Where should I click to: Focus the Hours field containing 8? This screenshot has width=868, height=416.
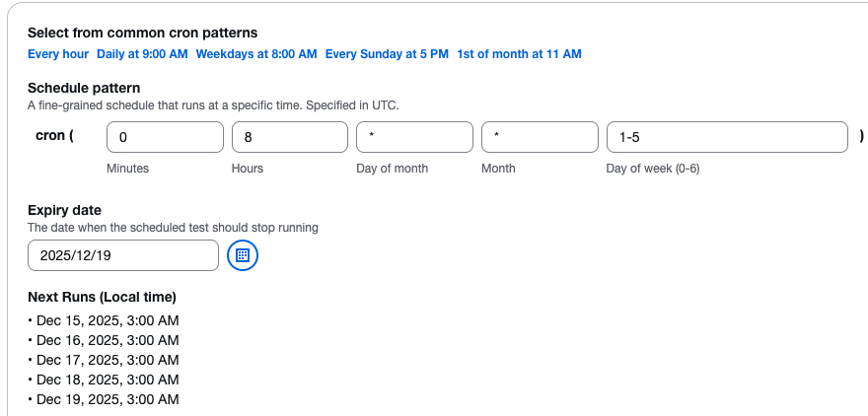coord(289,137)
